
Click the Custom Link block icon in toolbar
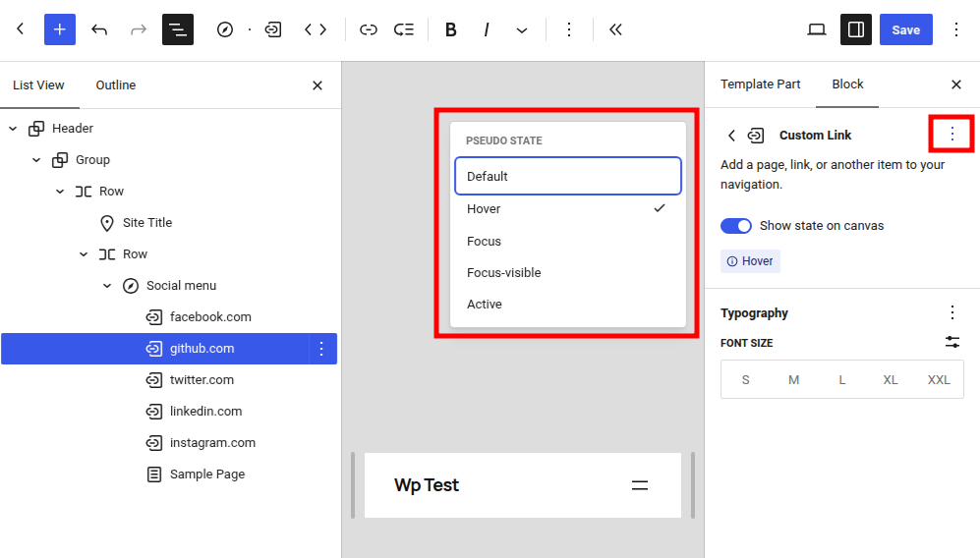tap(273, 29)
